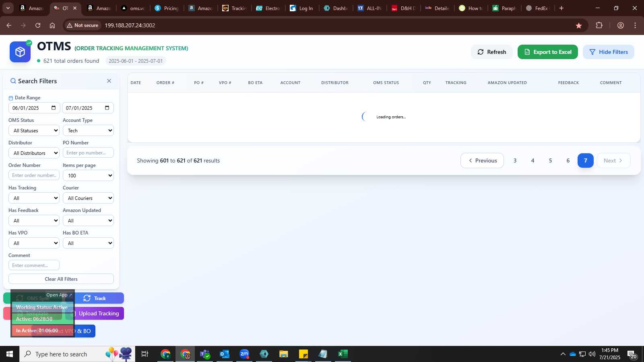
Task: Open File Explorer from the taskbar
Action: coord(284,354)
